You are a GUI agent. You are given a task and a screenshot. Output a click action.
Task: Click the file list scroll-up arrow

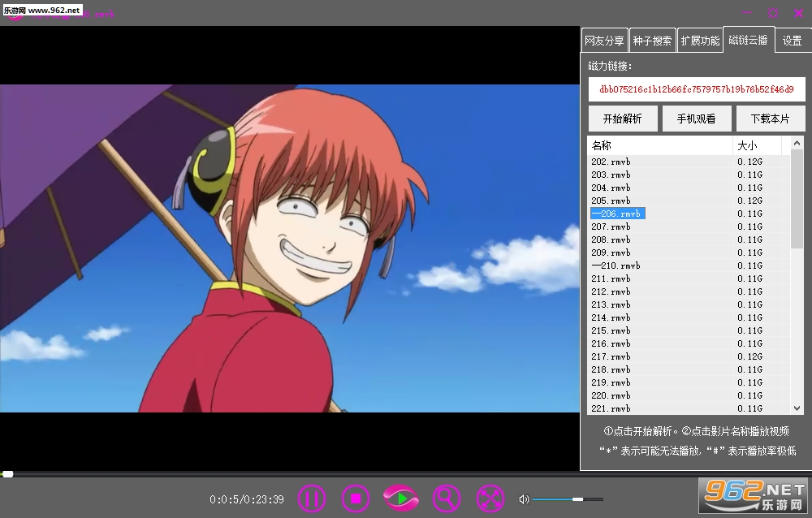coord(797,143)
